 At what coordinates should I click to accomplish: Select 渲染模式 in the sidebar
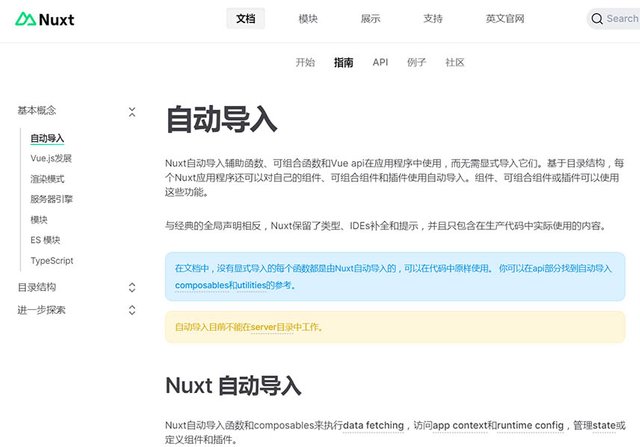[x=47, y=179]
